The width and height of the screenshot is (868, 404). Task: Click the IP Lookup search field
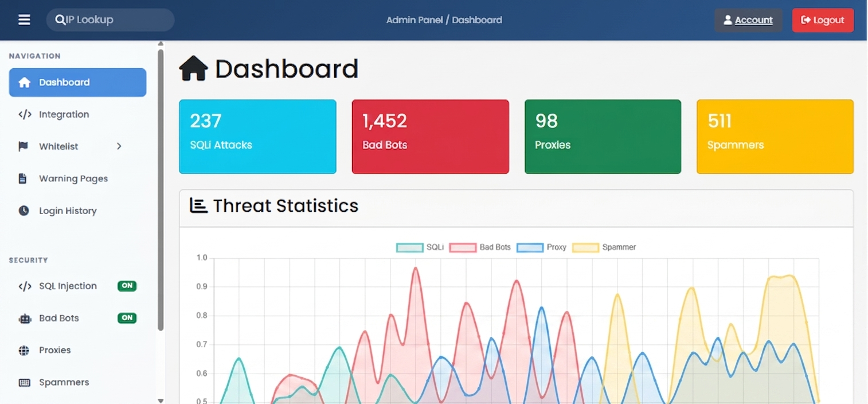pyautogui.click(x=110, y=20)
